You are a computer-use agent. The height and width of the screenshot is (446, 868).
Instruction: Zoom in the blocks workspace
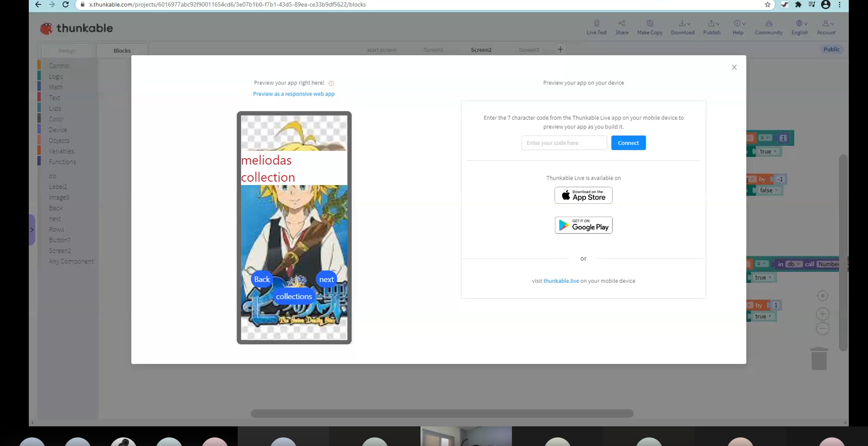[x=822, y=314]
